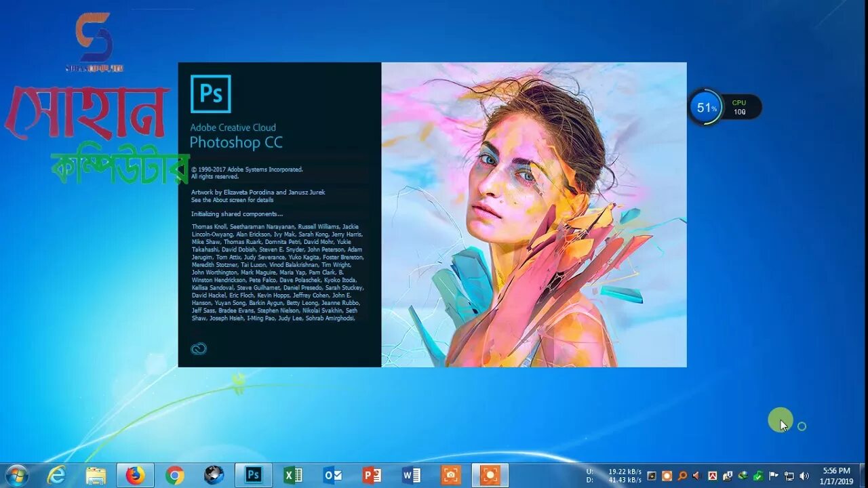Open the red-and-white square tray icon

pos(713,476)
